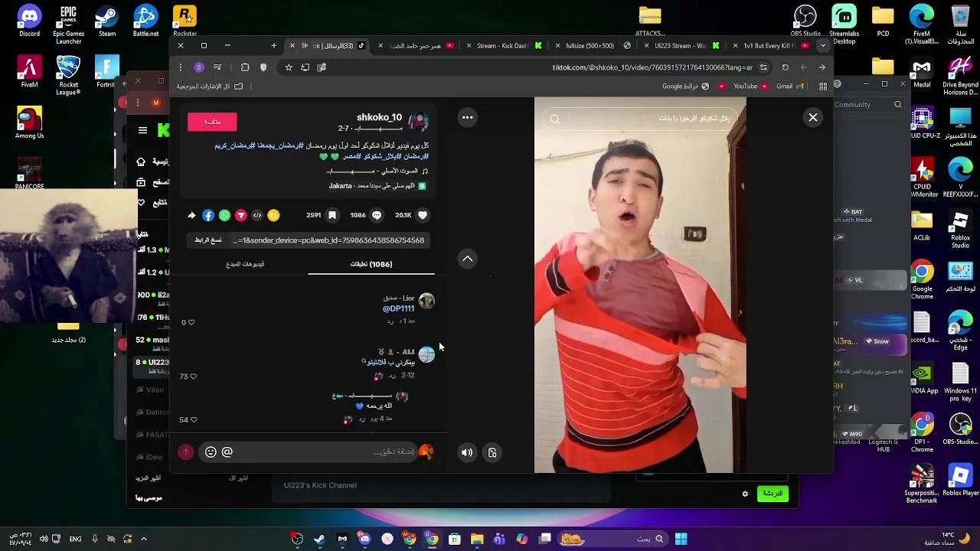Image resolution: width=980 pixels, height=551 pixels.
Task: Open File Explorer from the taskbar
Action: [x=477, y=539]
